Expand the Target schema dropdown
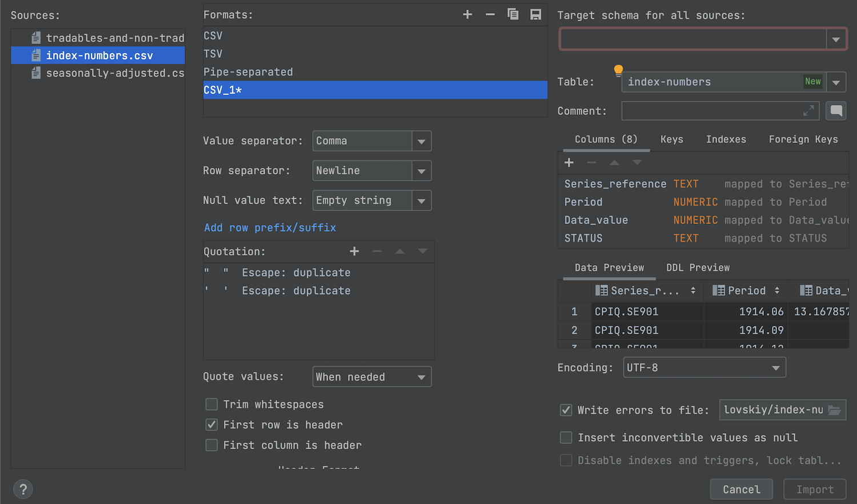This screenshot has width=857, height=504. coord(836,39)
